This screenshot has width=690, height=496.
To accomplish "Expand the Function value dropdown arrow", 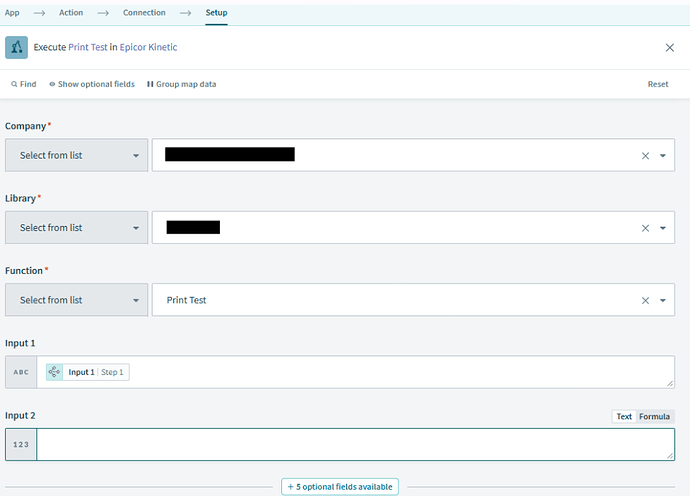I will click(663, 300).
